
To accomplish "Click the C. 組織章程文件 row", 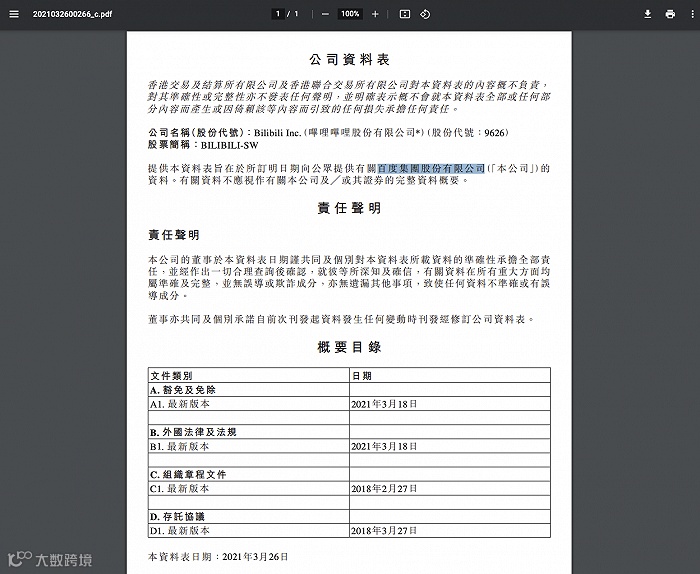I will tap(249, 474).
